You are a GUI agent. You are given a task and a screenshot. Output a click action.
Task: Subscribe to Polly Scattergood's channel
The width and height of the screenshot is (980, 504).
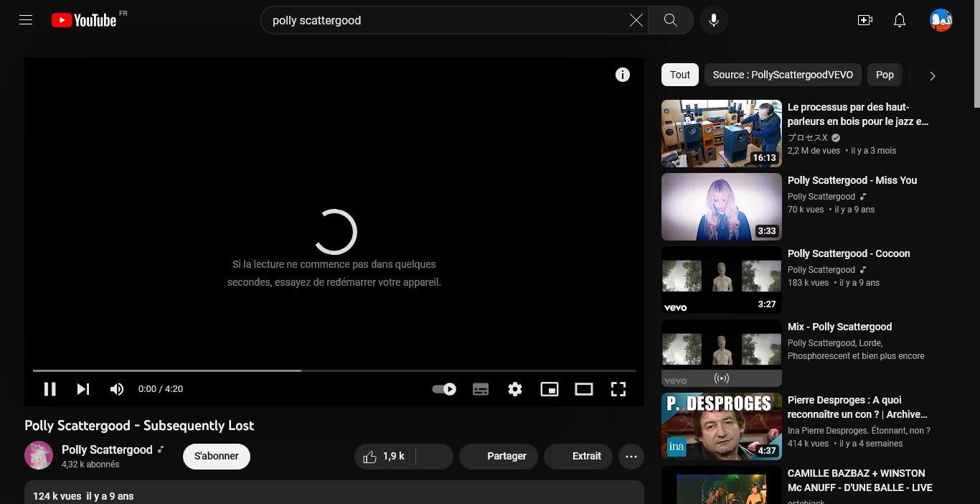216,456
